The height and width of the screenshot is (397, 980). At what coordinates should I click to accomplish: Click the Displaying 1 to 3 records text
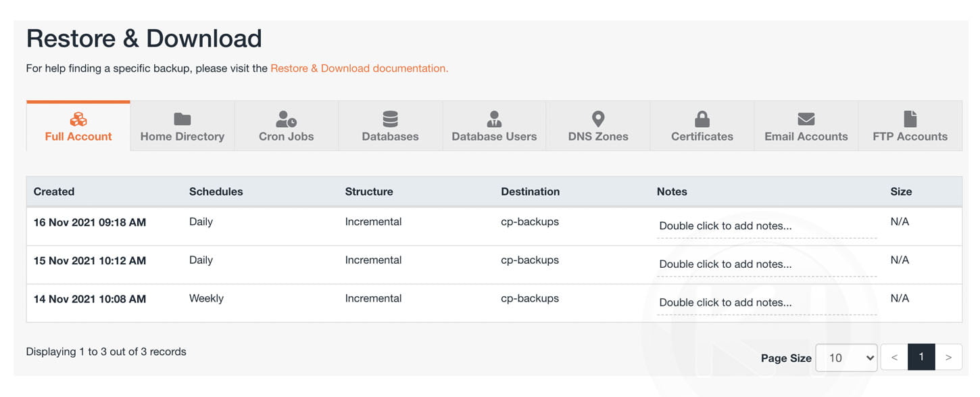point(106,352)
